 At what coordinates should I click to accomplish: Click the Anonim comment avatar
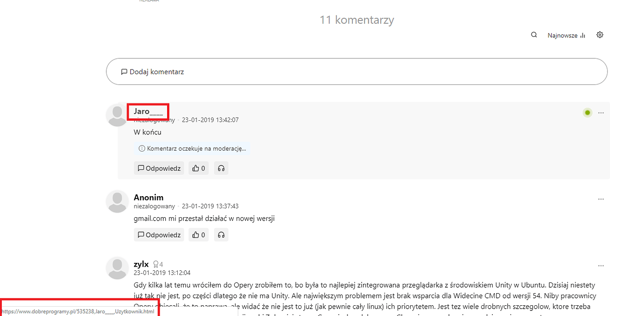(117, 201)
